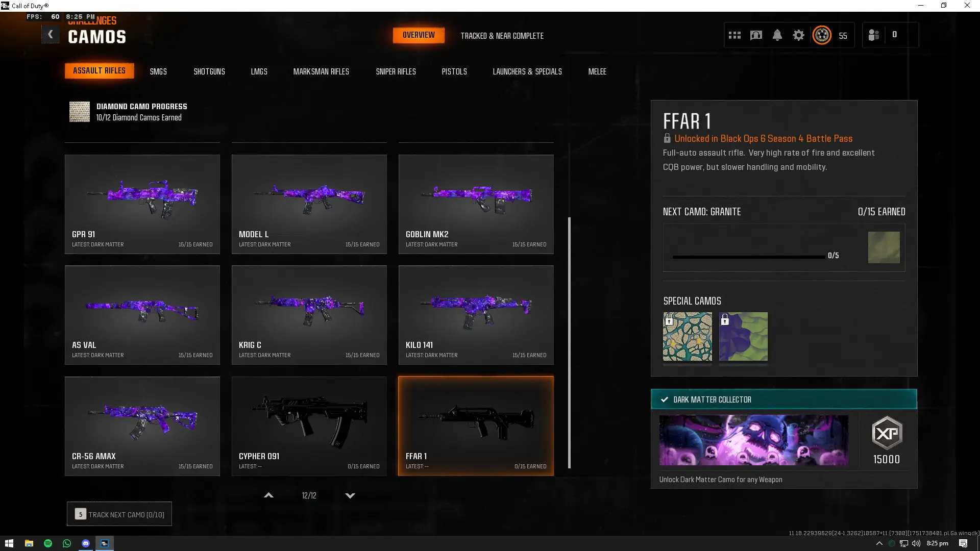Click the player rank emblem icon

(x=822, y=35)
